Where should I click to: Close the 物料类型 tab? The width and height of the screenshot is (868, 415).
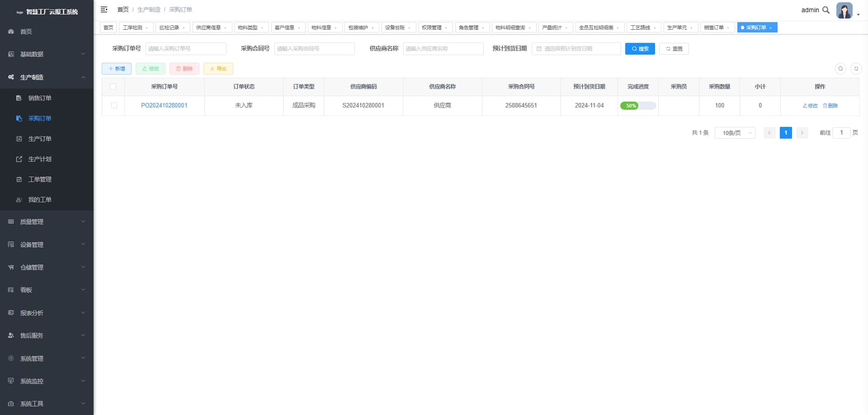[262, 28]
